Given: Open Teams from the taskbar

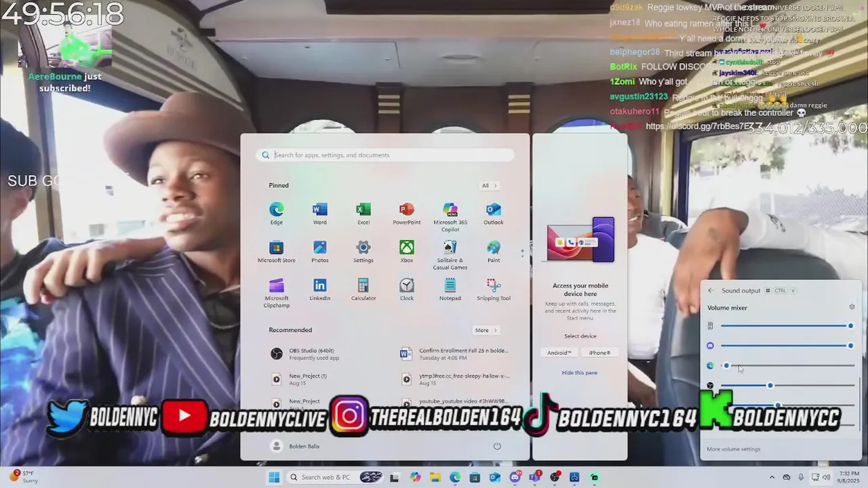Looking at the screenshot, I should 534,477.
